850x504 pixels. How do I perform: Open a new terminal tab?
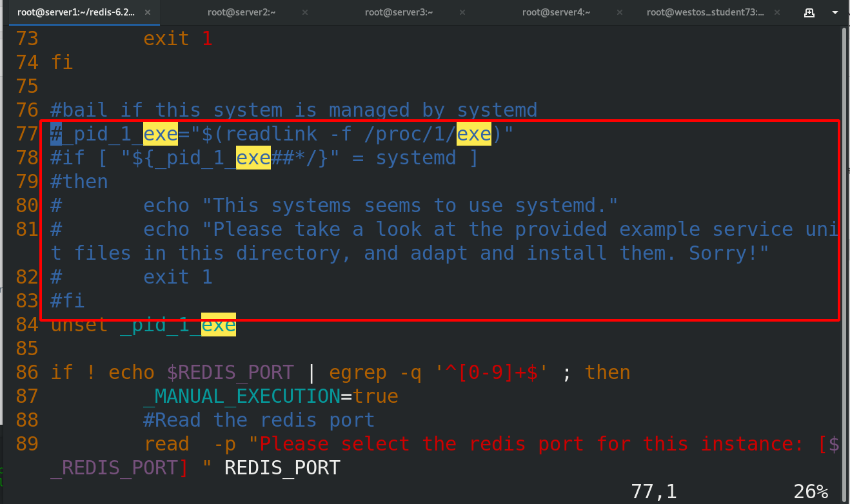pyautogui.click(x=809, y=12)
